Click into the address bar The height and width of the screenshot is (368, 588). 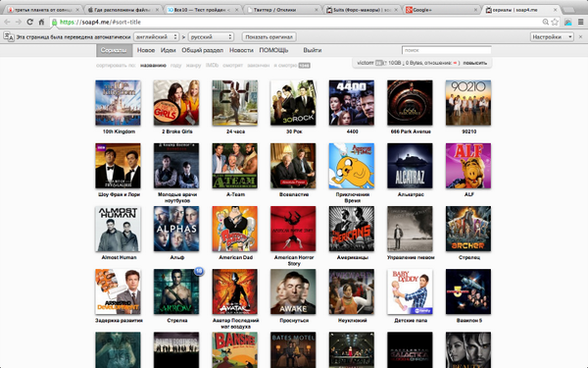point(296,23)
